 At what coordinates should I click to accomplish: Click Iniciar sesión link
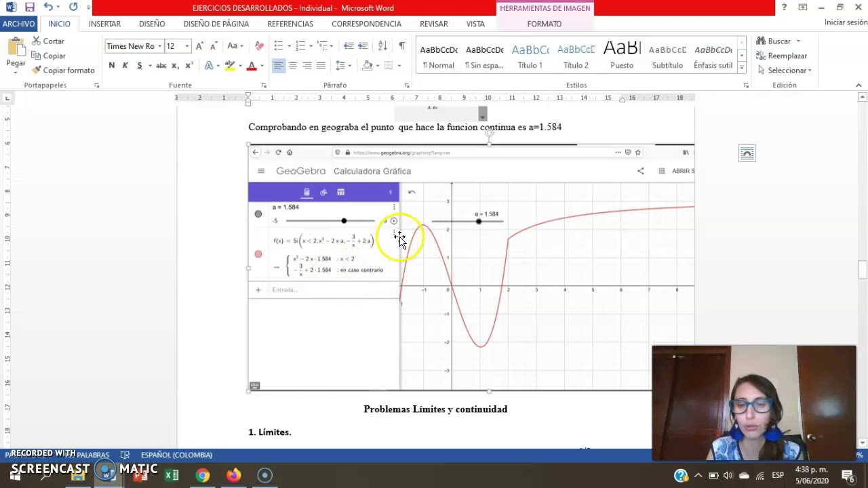coord(846,22)
